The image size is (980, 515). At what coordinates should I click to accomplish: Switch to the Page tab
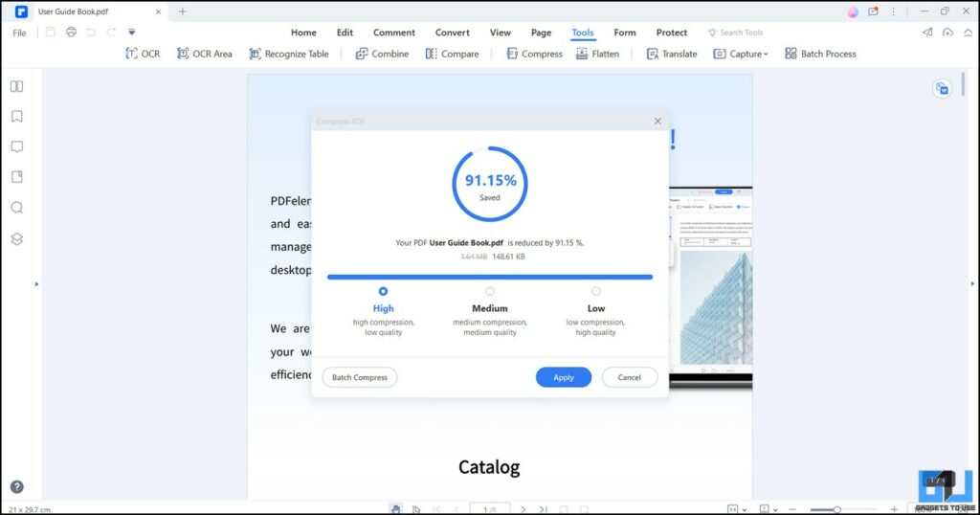tap(542, 33)
